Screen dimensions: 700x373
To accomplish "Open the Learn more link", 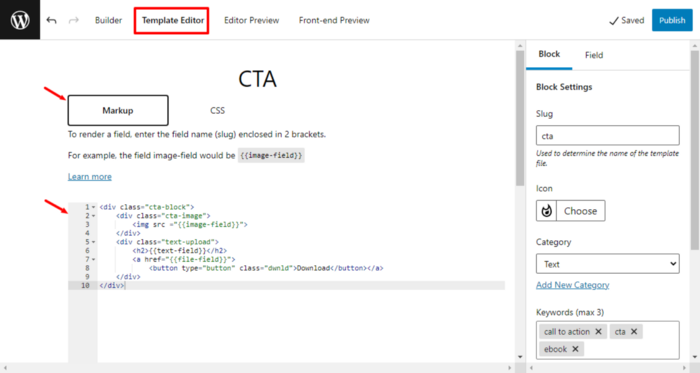I will 90,177.
